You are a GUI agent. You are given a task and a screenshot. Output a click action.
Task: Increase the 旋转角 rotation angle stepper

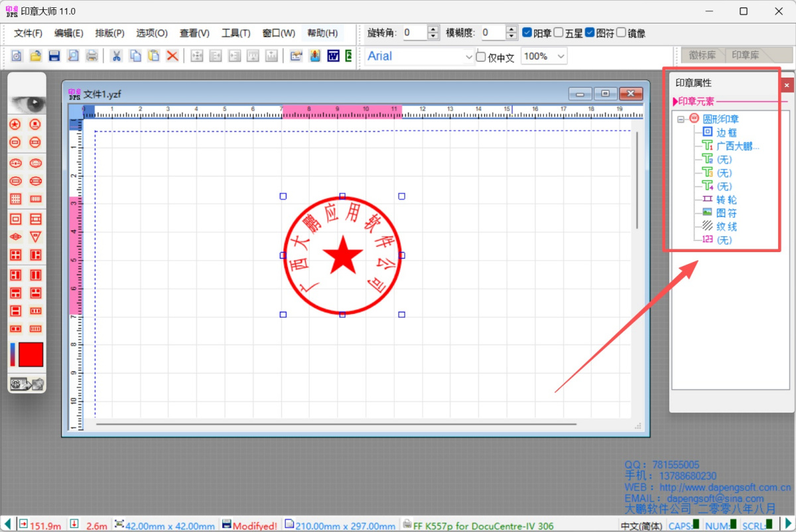tap(433, 29)
